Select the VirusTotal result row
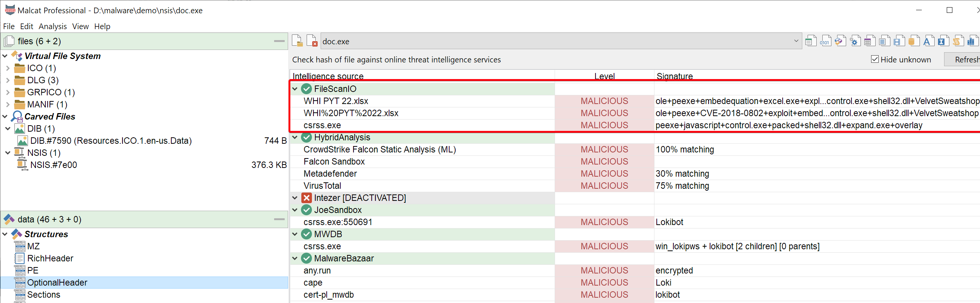 coord(635,186)
